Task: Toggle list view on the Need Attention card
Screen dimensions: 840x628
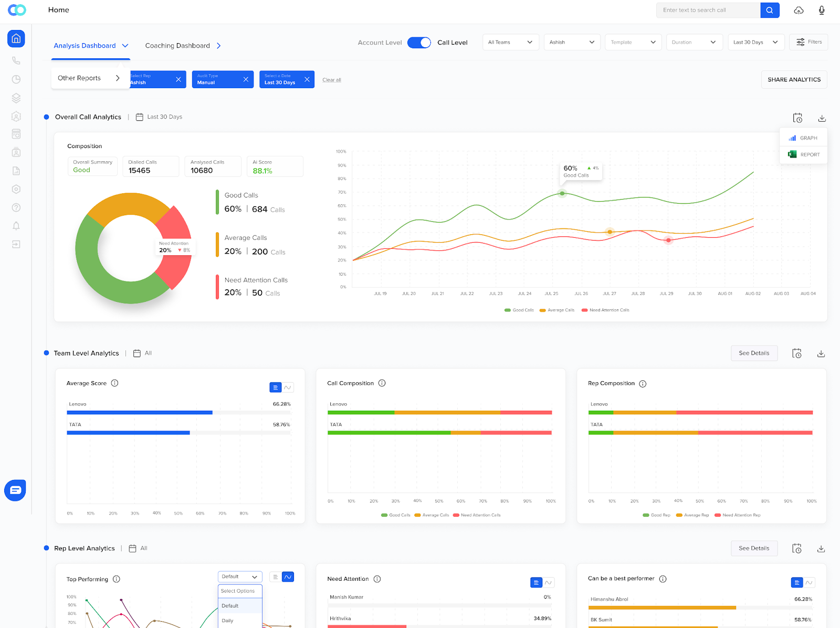Action: click(x=536, y=582)
